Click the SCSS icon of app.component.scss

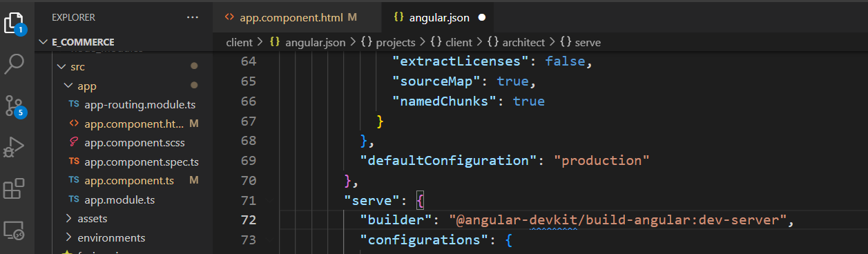click(x=74, y=143)
